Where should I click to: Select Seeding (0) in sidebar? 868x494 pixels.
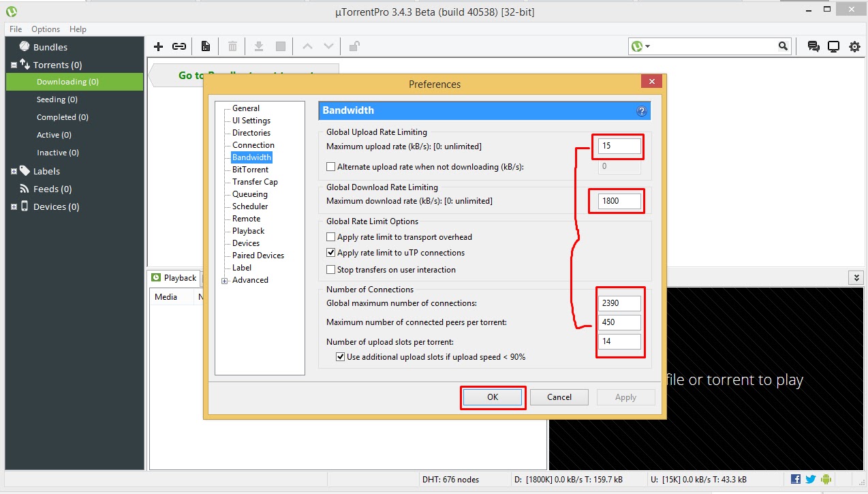tap(57, 99)
